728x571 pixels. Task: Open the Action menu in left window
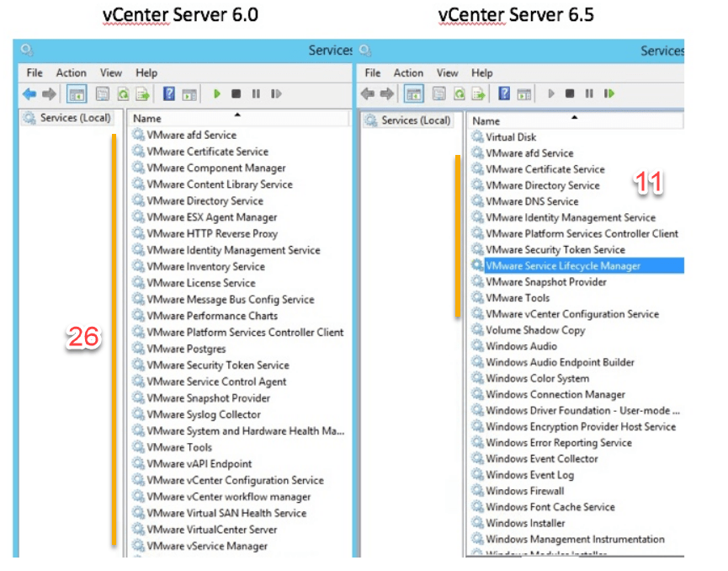72,73
